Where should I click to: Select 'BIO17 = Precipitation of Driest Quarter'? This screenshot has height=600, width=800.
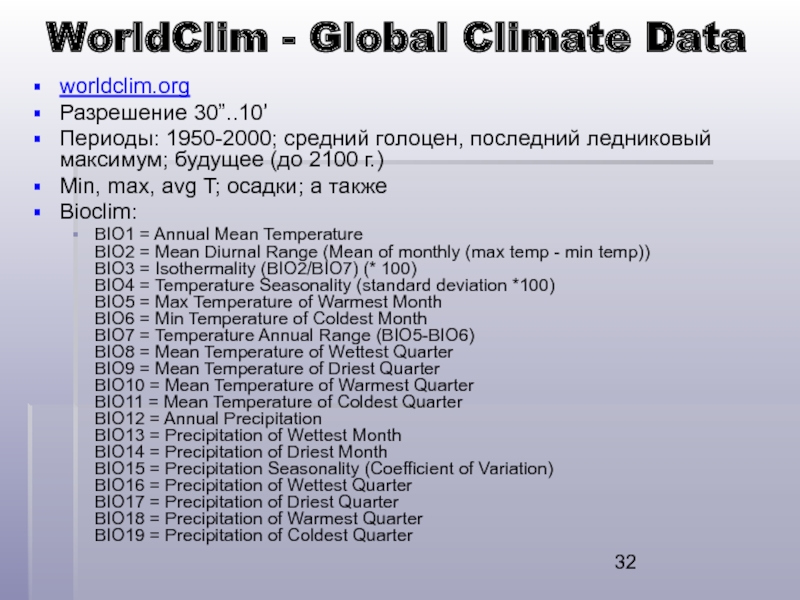click(x=246, y=502)
